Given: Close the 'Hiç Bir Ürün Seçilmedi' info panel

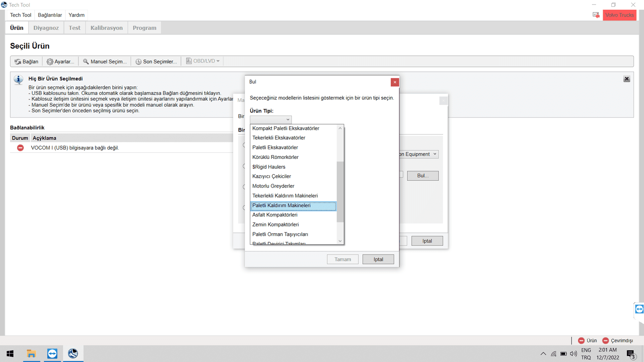Looking at the screenshot, I should [627, 79].
